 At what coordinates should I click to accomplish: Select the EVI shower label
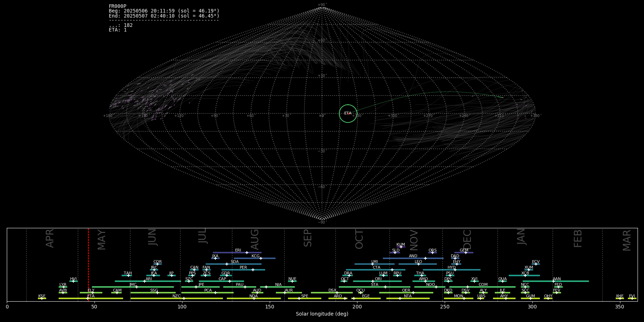(632, 296)
